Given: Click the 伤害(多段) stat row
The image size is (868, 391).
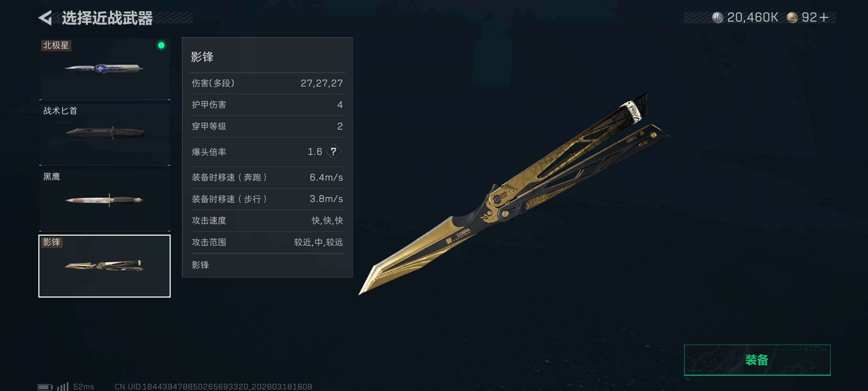Looking at the screenshot, I should tap(267, 83).
